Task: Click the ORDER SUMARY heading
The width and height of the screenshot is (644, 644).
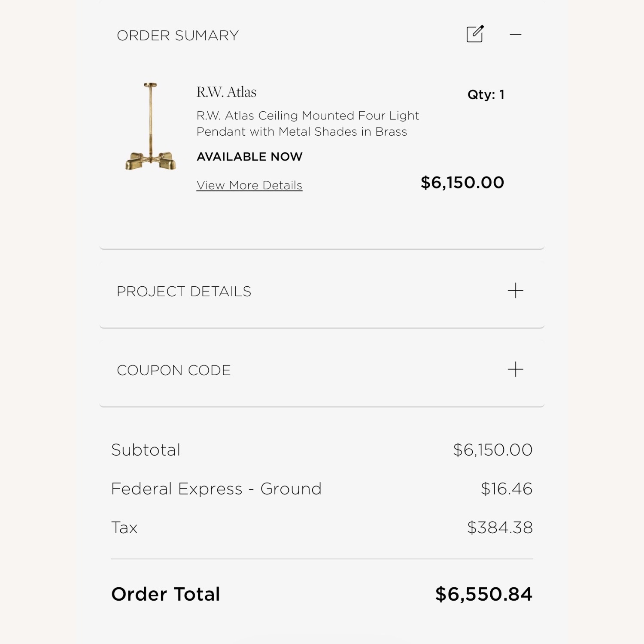Action: pos(178,35)
